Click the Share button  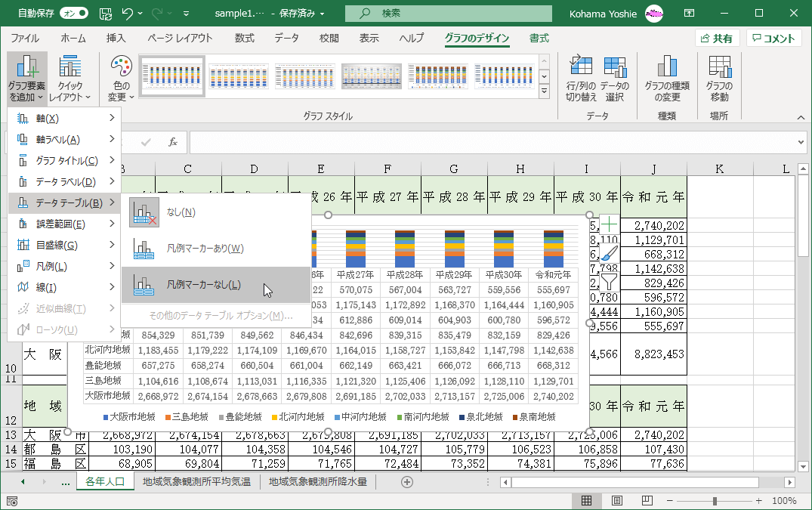pos(717,39)
